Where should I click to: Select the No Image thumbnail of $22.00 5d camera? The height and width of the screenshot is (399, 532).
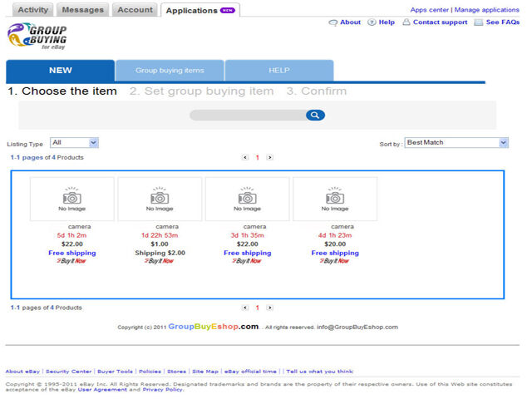coord(72,199)
